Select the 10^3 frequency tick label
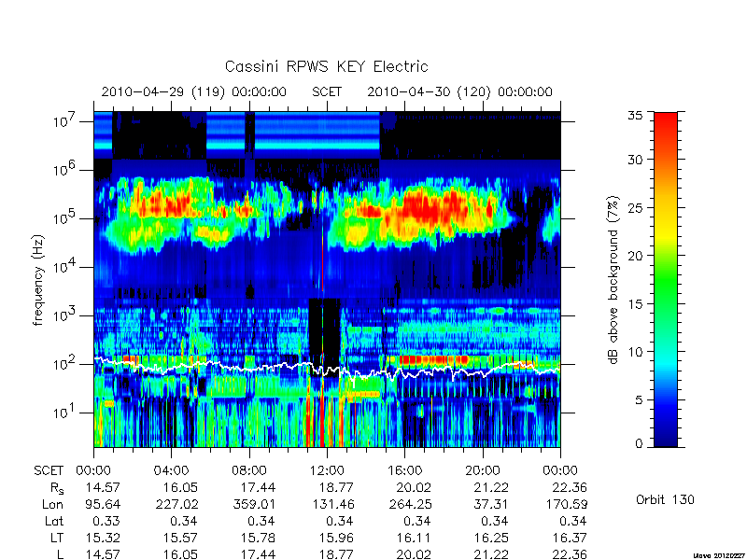Image resolution: width=747 pixels, height=560 pixels. click(65, 315)
